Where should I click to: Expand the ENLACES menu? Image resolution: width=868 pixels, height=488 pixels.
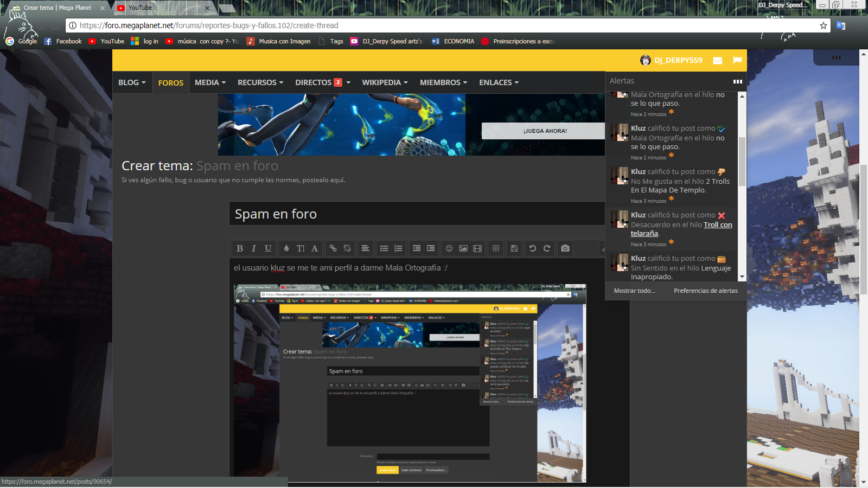click(499, 82)
